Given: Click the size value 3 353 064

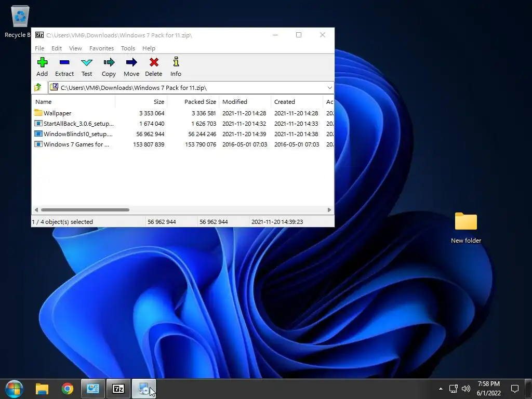Looking at the screenshot, I should click(x=152, y=113).
